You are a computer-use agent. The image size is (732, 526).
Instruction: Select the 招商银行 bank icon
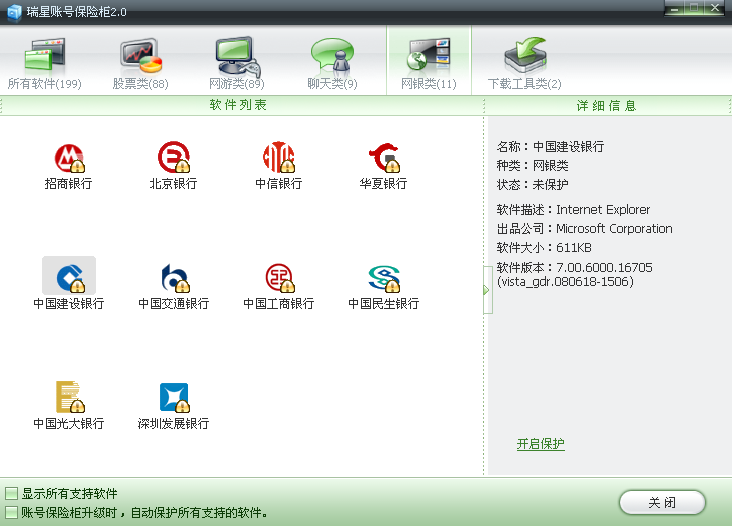(x=69, y=158)
